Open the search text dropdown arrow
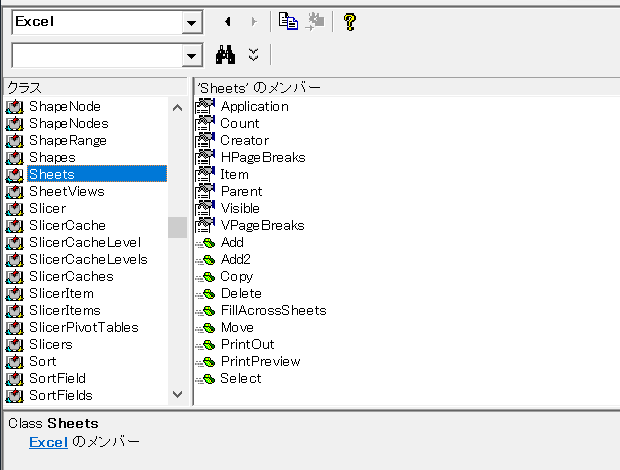 (192, 56)
